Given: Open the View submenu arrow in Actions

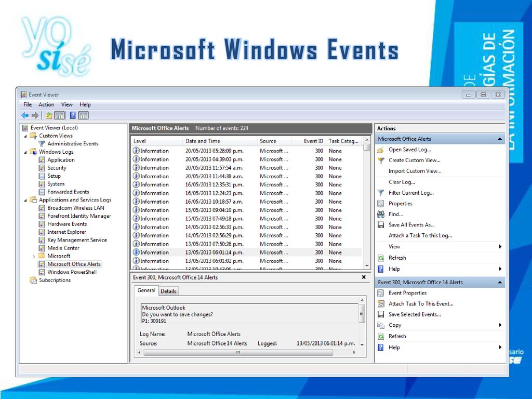Looking at the screenshot, I should [500, 247].
